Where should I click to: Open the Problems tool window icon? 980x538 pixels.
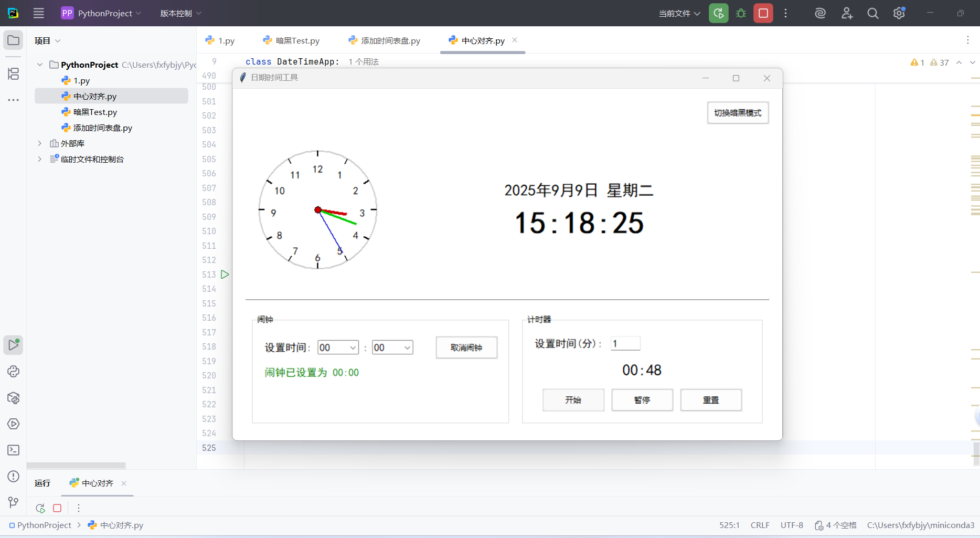(x=13, y=477)
